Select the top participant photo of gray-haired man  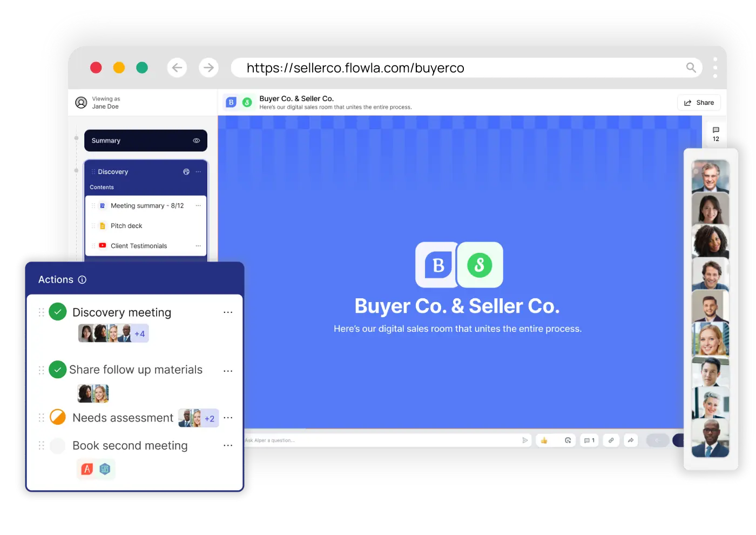point(711,176)
